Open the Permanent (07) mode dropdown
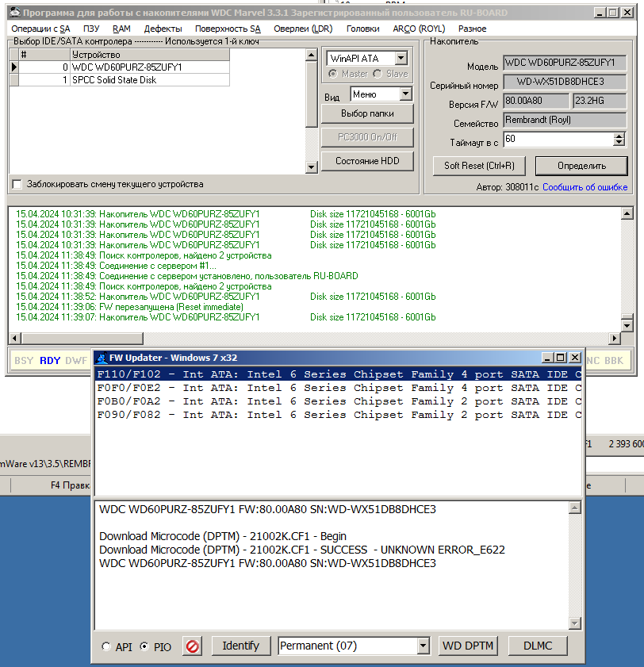 pyautogui.click(x=423, y=646)
